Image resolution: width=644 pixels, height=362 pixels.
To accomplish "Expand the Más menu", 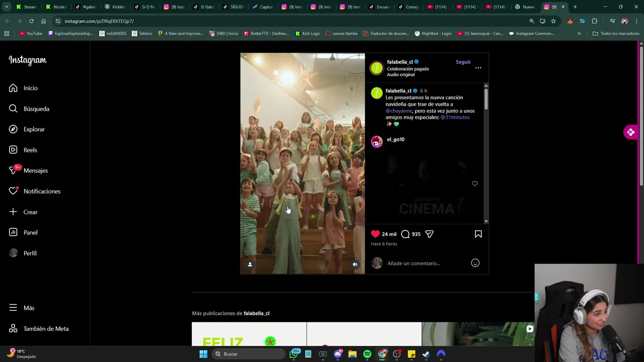I will click(21, 308).
